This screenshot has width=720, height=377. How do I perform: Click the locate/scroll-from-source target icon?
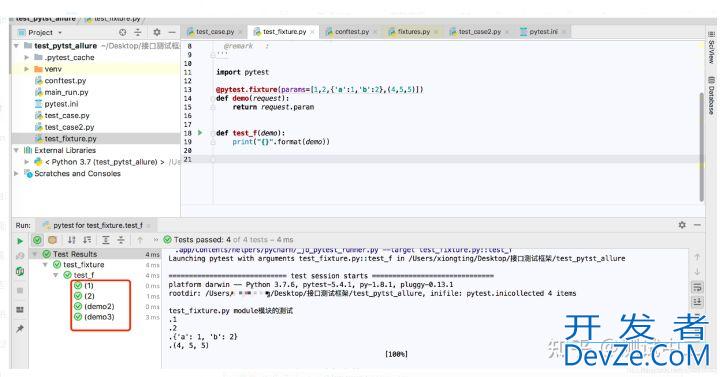[123, 33]
